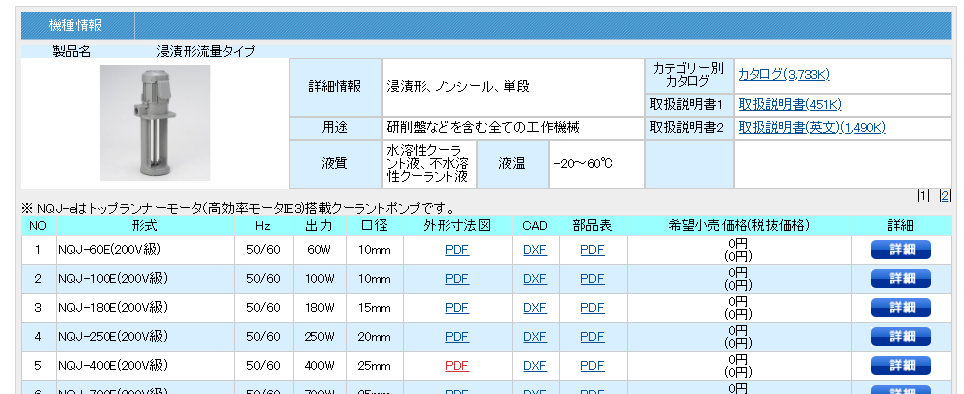
Task: Open the 外形寸法図 PDF for NQJ-60E
Action: click(x=457, y=250)
